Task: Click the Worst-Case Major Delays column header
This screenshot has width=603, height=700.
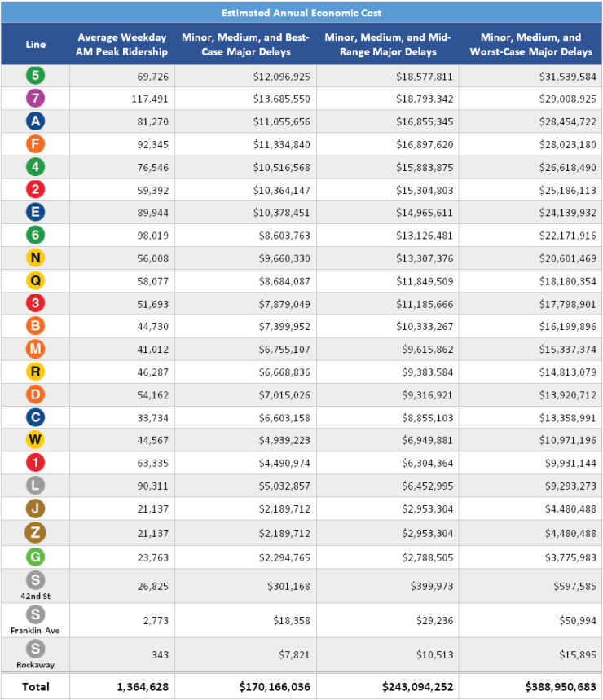Action: pos(530,45)
